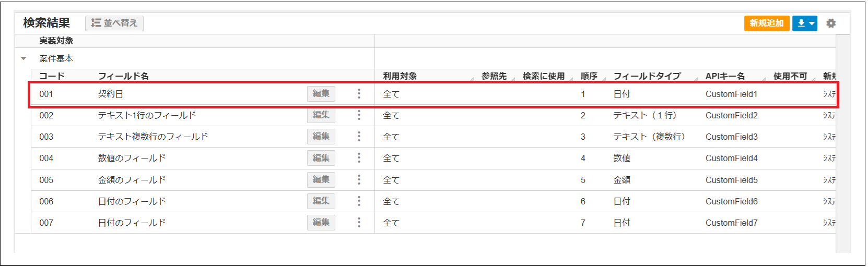Click the APIキー名 column header

(x=725, y=76)
